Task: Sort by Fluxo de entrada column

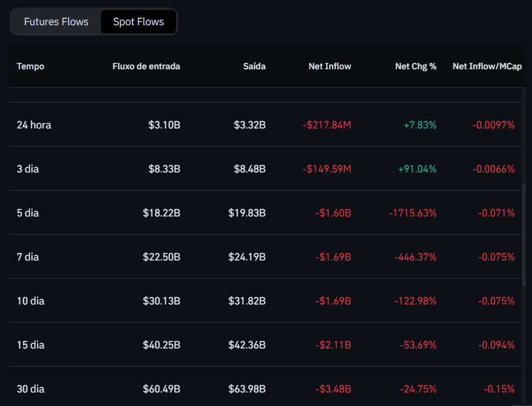Action: pos(146,66)
